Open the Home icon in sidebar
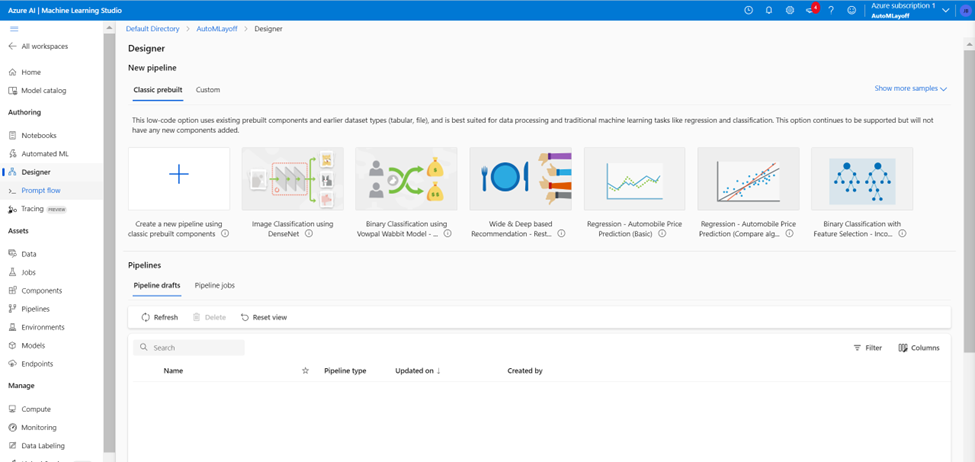Image resolution: width=975 pixels, height=462 pixels. (x=12, y=72)
